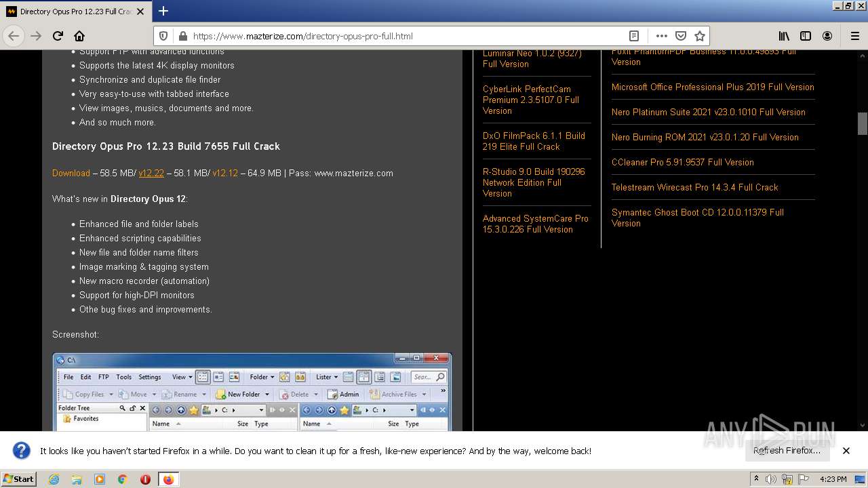
Task: Close the Directory Opus Pro tab
Action: 140,12
